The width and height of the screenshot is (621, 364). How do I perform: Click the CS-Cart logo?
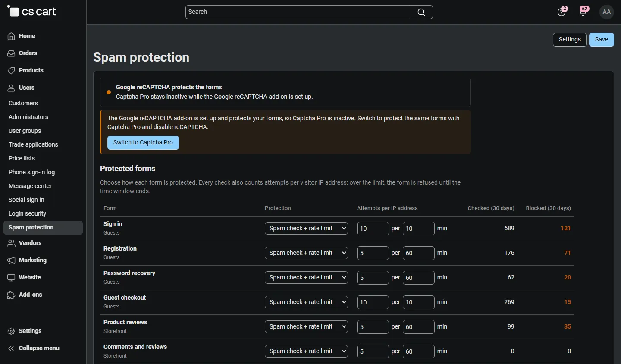31,12
